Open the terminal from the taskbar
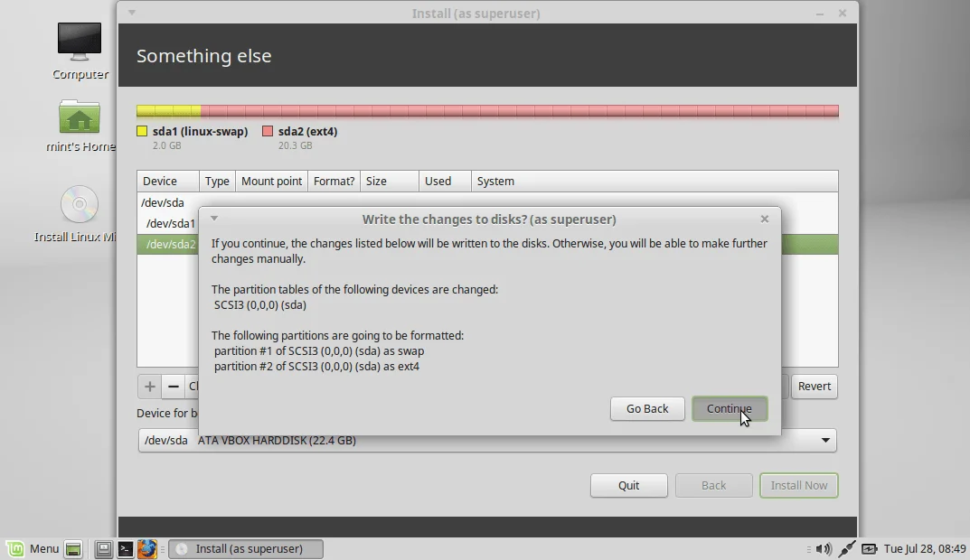 click(125, 548)
